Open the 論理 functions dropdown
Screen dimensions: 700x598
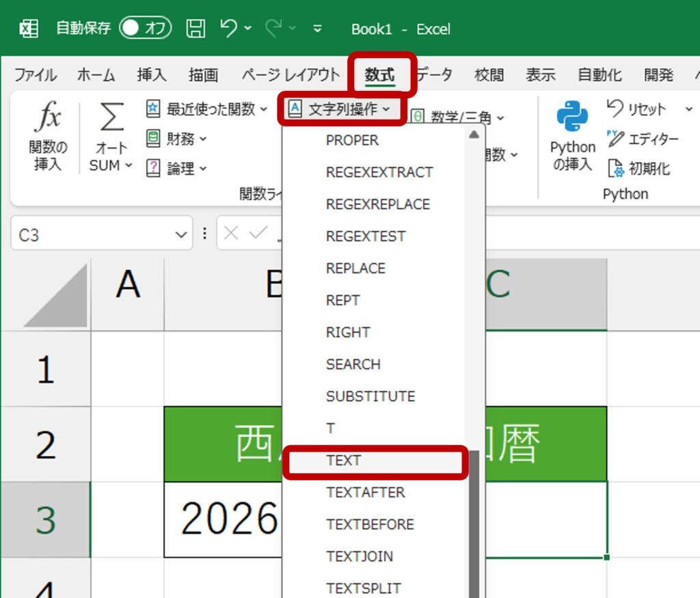pyautogui.click(x=176, y=168)
